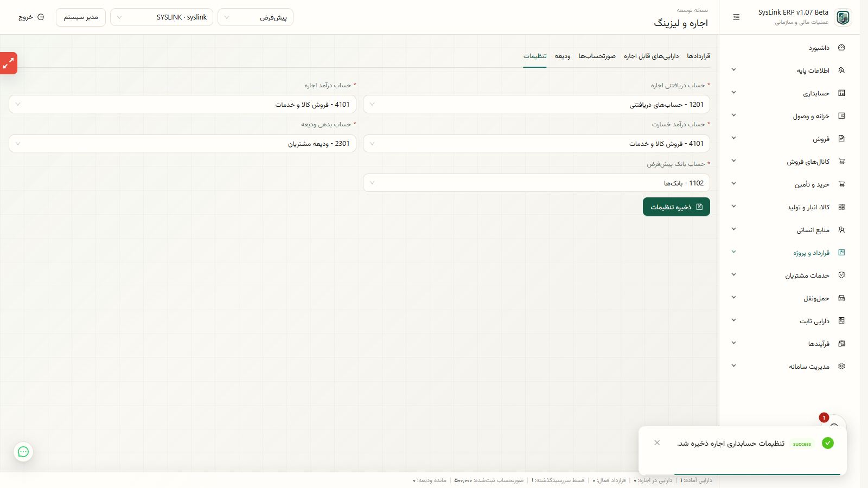Screen dimensions: 868x488
Task: Click the مدیریت سامانه gear icon
Action: point(841,367)
